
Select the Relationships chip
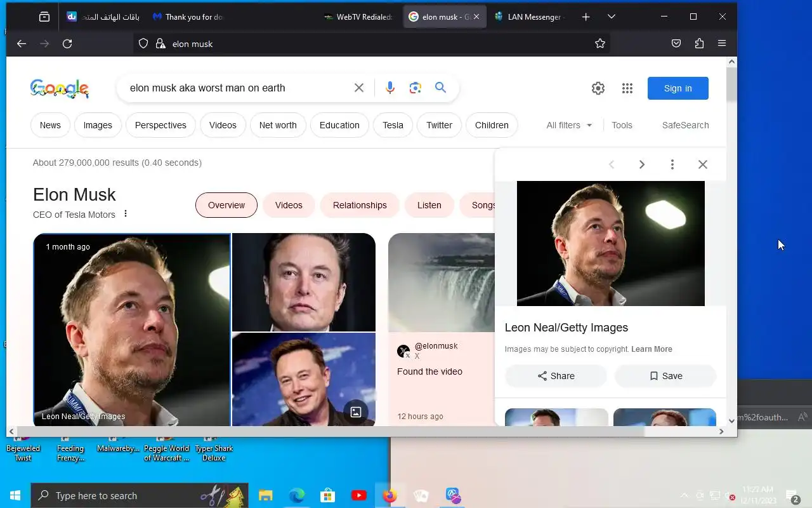coord(360,205)
